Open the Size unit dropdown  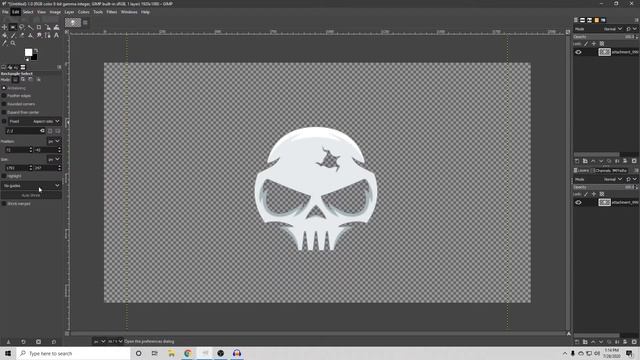point(53,159)
